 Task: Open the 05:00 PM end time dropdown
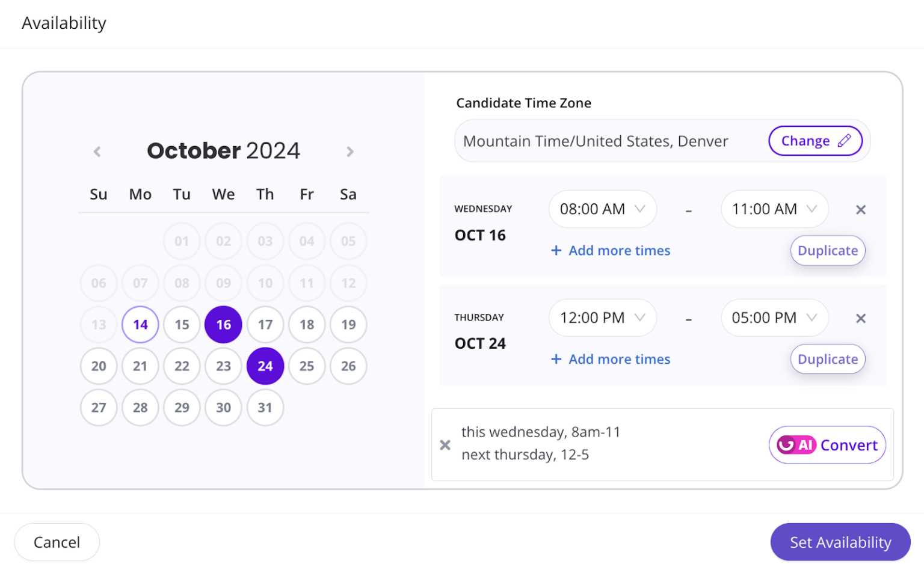[774, 317]
